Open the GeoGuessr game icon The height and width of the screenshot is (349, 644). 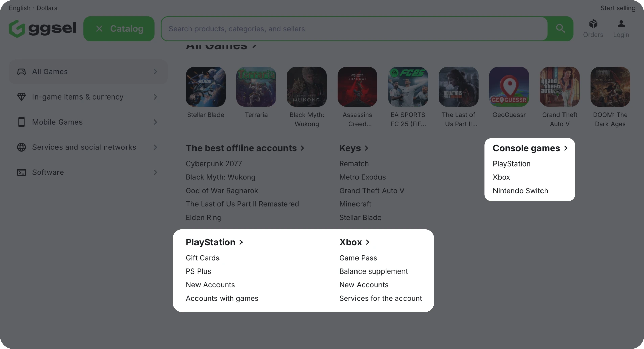509,87
